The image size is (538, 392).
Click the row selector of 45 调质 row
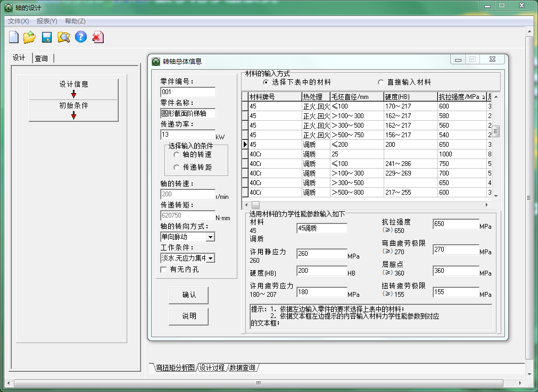coord(245,145)
